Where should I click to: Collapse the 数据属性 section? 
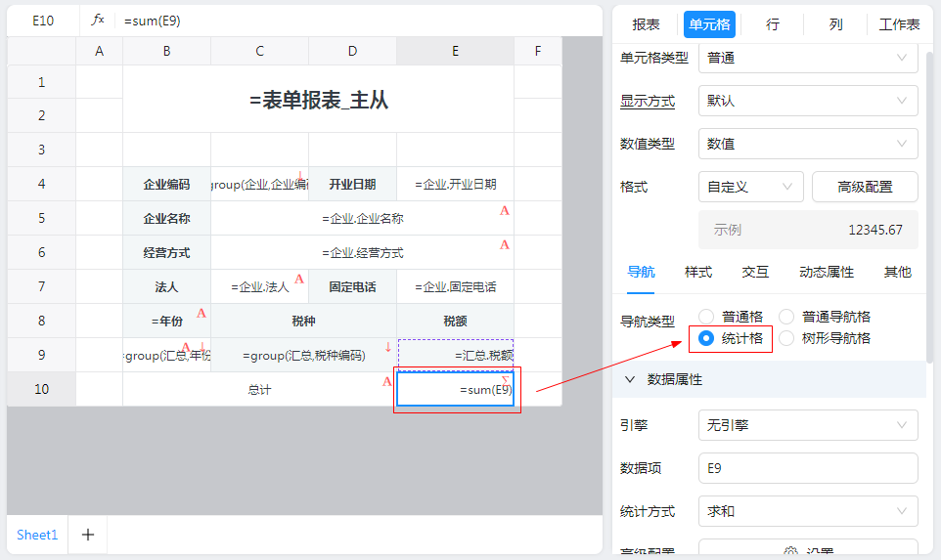coord(631,379)
